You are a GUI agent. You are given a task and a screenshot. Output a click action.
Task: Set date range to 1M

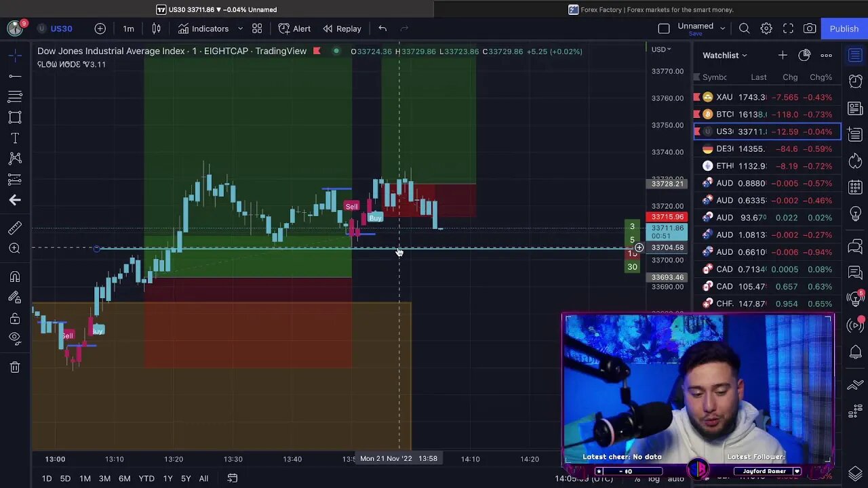click(85, 479)
